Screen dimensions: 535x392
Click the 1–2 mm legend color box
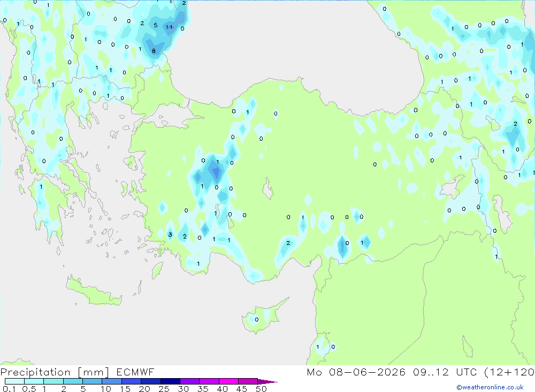click(x=53, y=381)
